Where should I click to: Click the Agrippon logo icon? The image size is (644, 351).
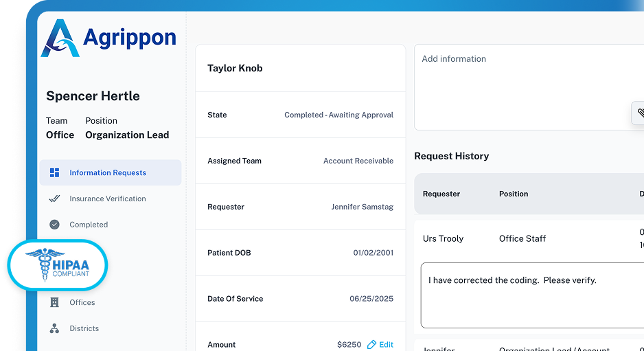[60, 38]
